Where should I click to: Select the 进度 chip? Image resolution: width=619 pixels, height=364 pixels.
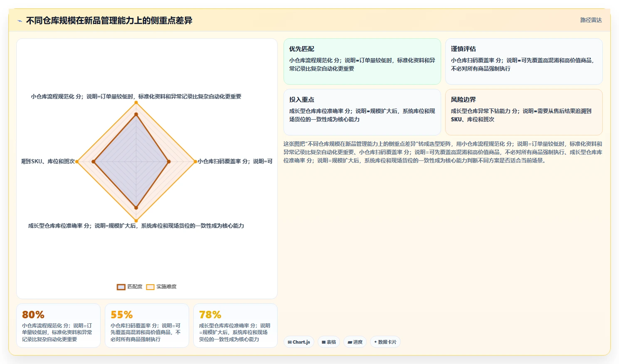tap(355, 342)
